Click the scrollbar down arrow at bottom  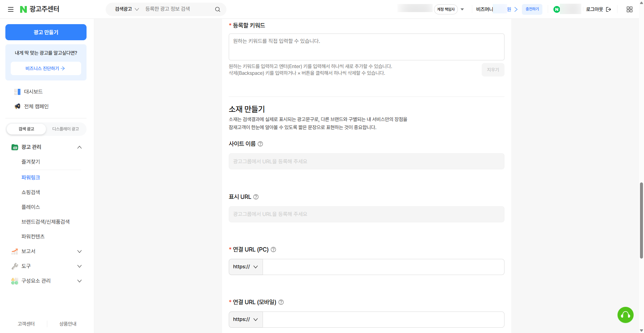(641, 330)
